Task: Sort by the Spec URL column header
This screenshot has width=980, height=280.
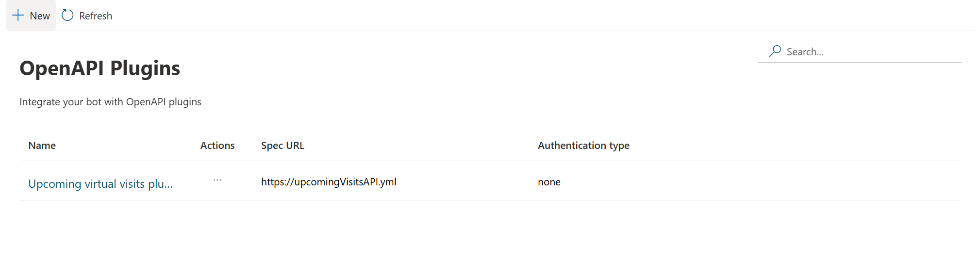Action: point(282,146)
